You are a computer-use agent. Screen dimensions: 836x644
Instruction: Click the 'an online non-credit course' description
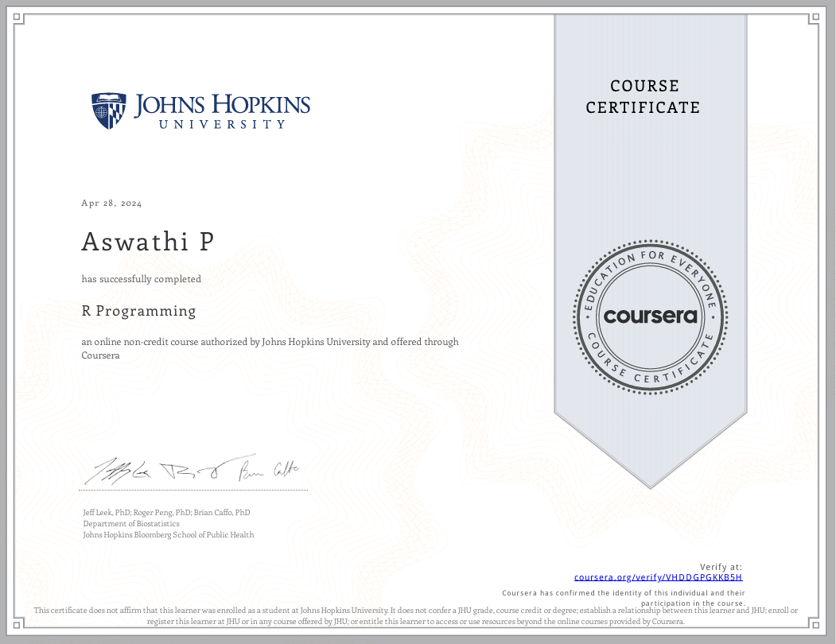[270, 348]
